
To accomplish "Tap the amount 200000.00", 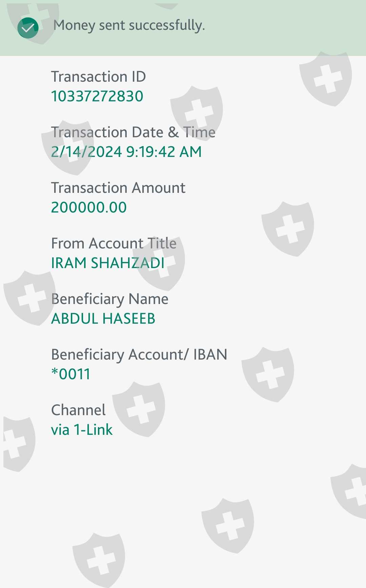I will pos(89,207).
